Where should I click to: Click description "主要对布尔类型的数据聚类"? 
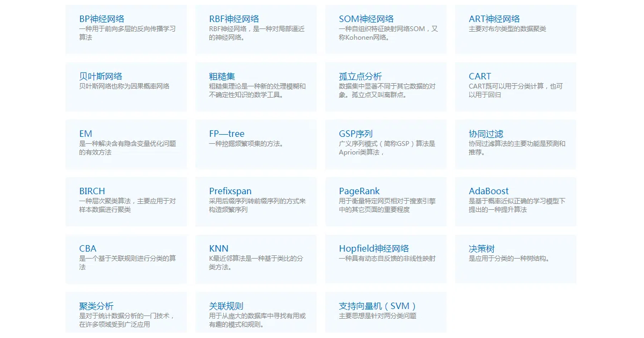coord(508,29)
